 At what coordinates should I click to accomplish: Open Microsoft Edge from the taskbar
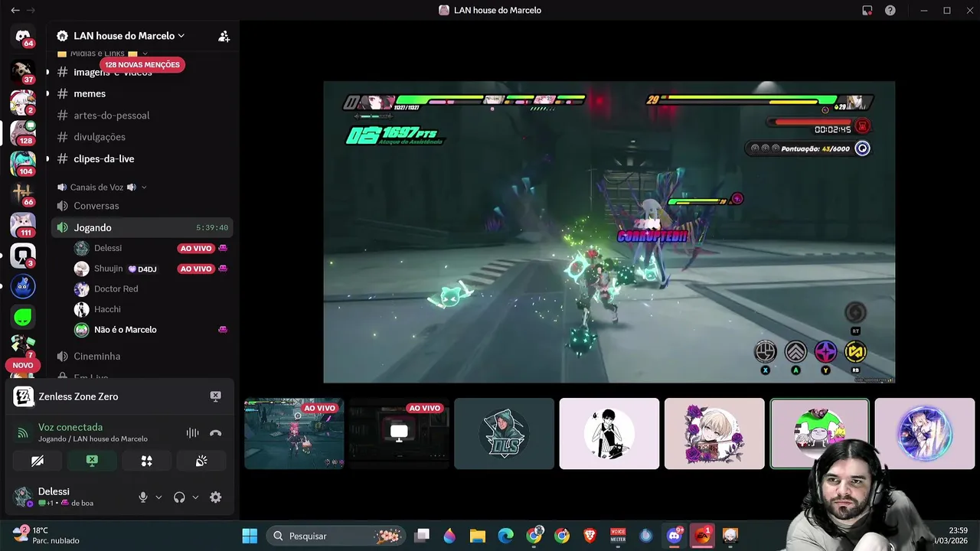click(x=505, y=536)
